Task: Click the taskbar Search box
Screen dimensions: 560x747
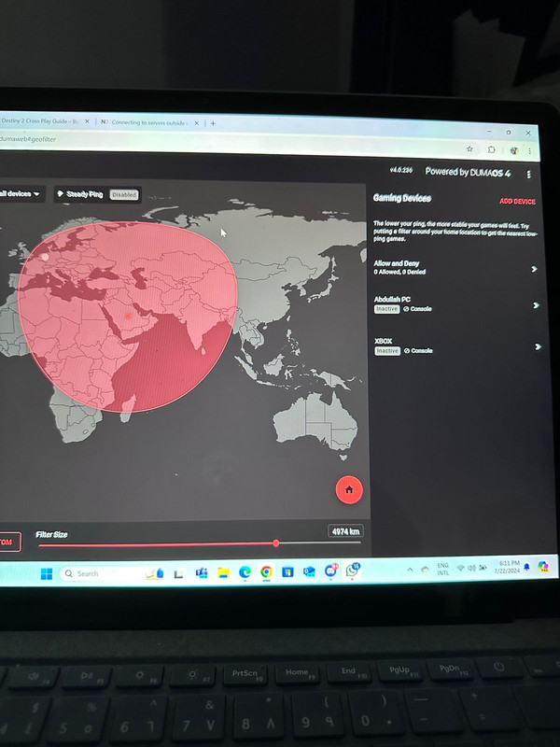Action: point(113,573)
